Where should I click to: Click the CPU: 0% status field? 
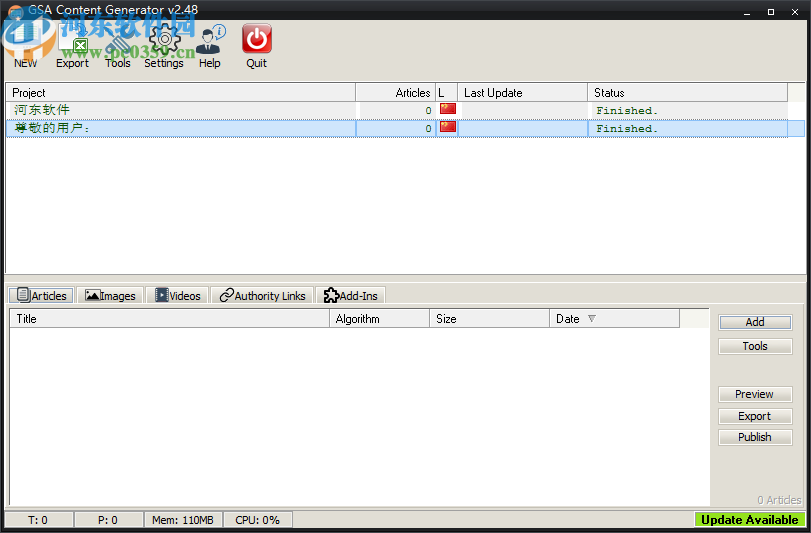258,520
